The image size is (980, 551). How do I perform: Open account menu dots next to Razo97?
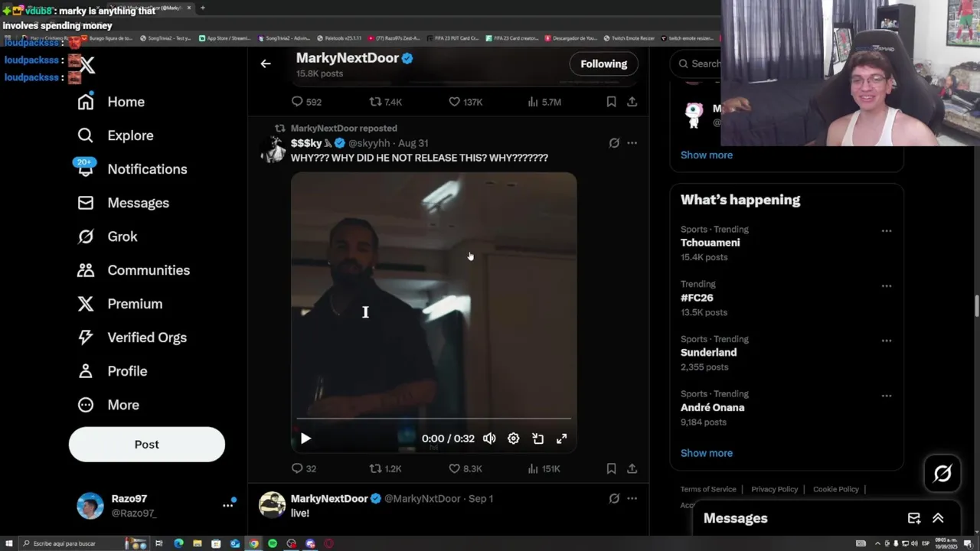[227, 505]
